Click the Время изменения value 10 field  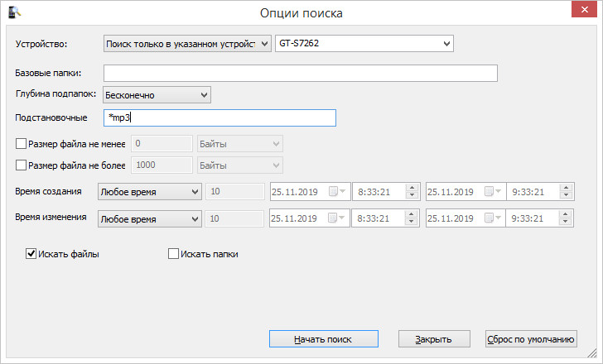click(x=234, y=218)
